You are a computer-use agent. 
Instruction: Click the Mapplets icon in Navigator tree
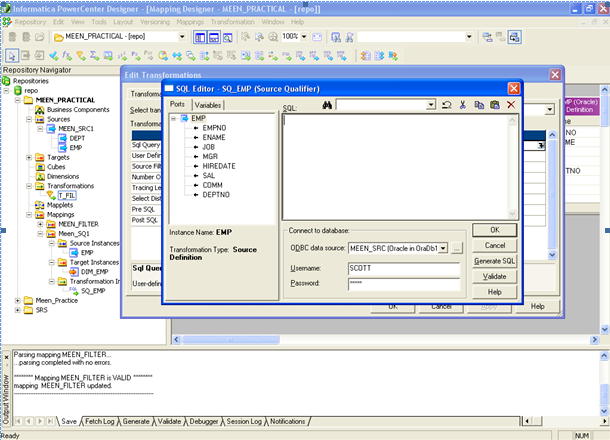pos(40,205)
